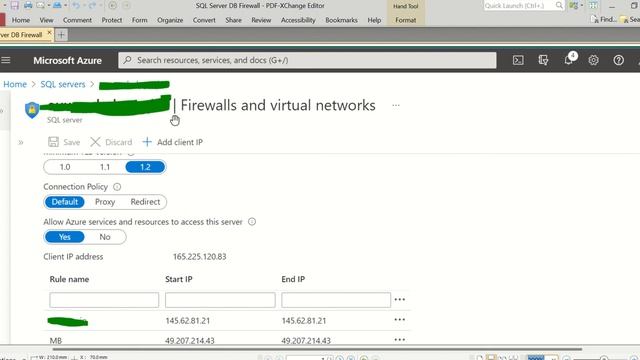Click the Microsoft Azure logo text

67,60
